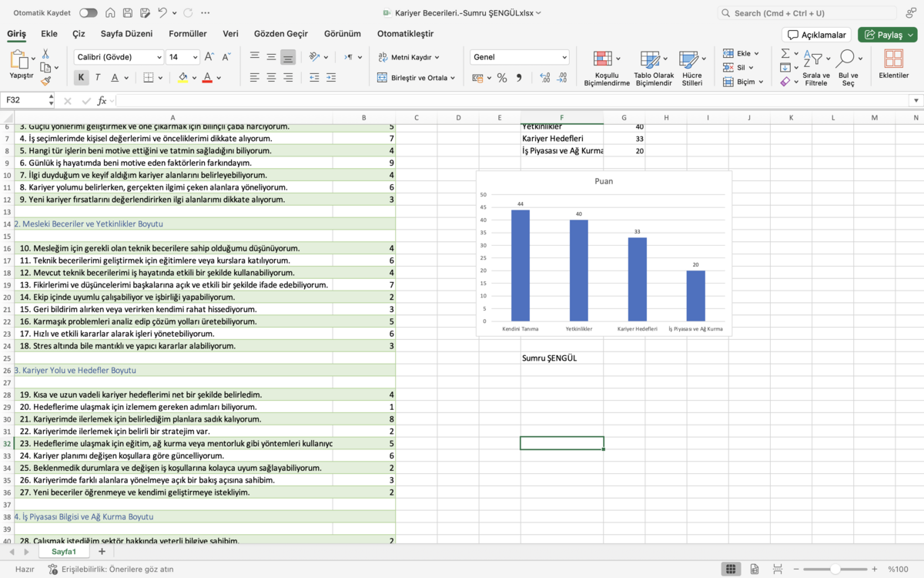Image resolution: width=924 pixels, height=578 pixels.
Task: Click the Copy icon
Action: [x=45, y=67]
